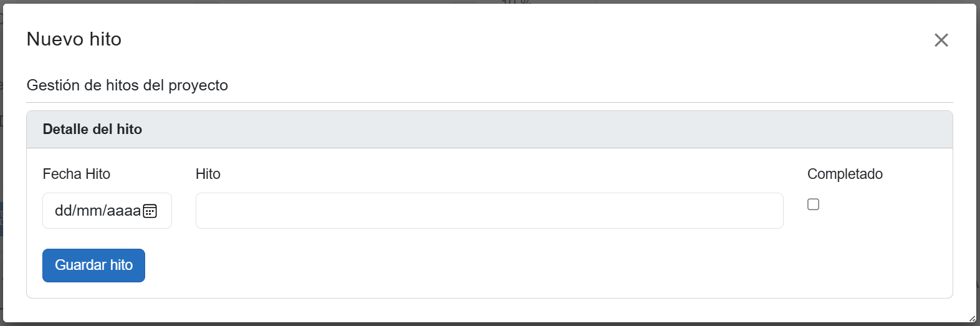This screenshot has width=980, height=326.
Task: Click the Completado label text
Action: click(x=845, y=174)
